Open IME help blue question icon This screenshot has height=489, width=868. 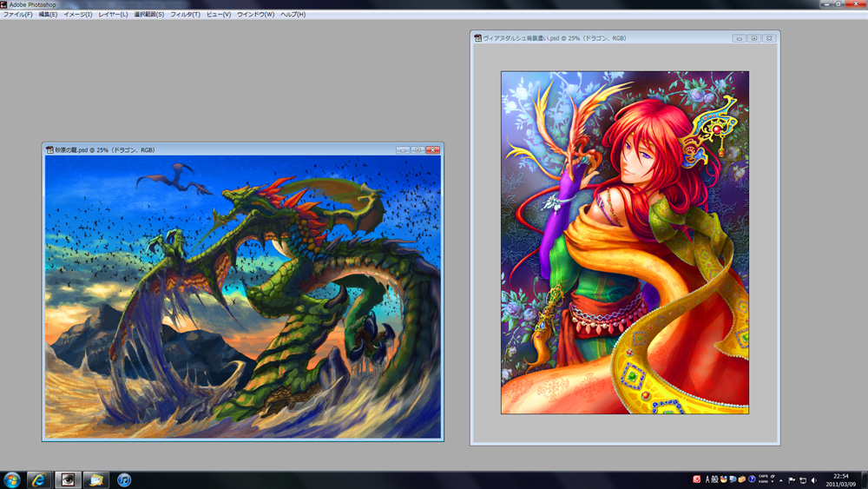[x=752, y=479]
